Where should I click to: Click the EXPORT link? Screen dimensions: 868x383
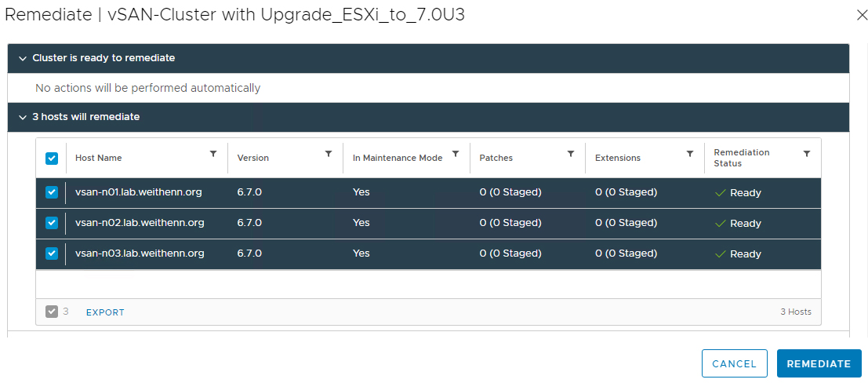point(105,312)
